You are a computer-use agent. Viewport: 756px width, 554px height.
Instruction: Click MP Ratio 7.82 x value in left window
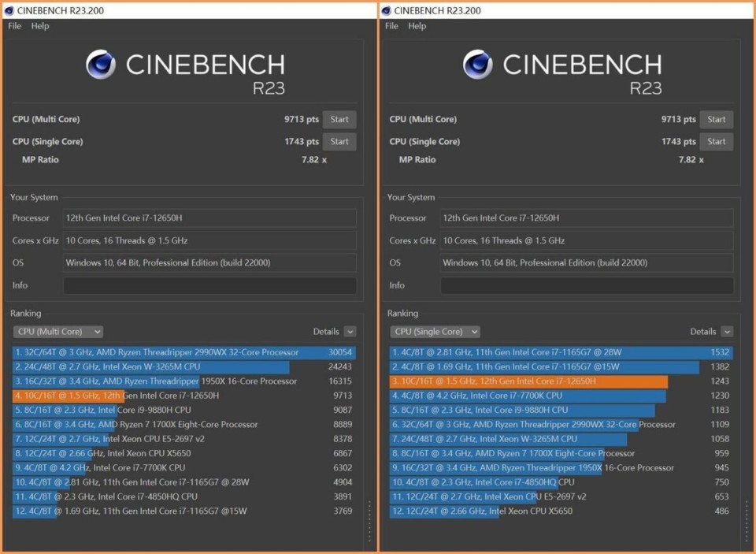pos(314,160)
